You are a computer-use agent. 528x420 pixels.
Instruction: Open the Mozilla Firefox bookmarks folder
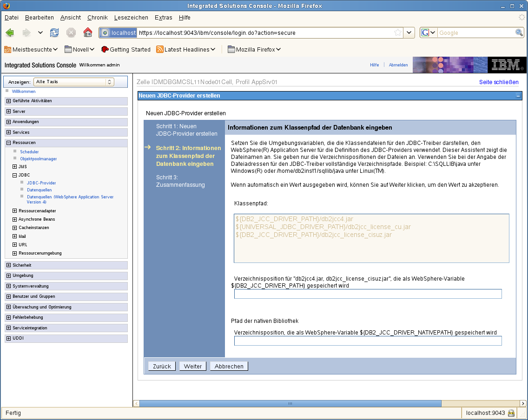[x=254, y=49]
